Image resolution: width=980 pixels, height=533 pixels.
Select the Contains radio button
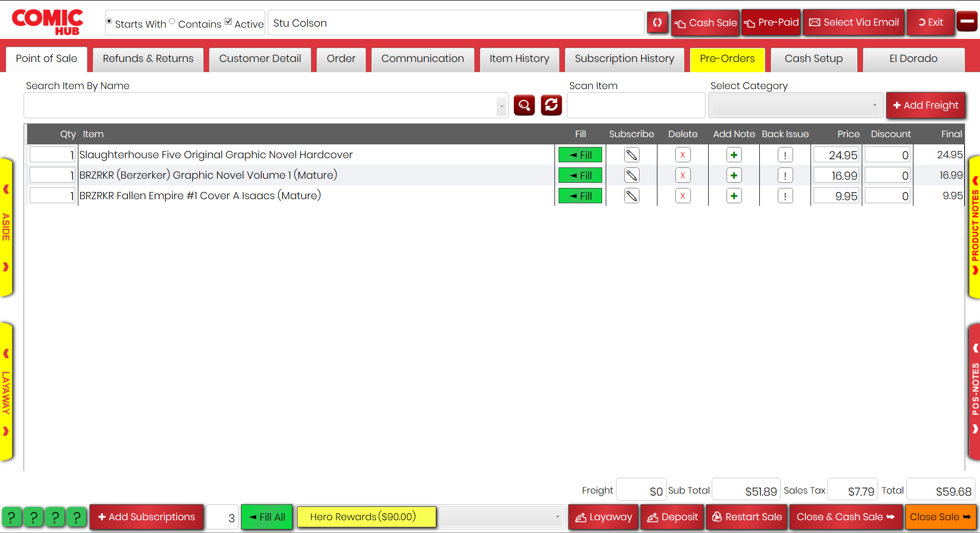point(172,22)
